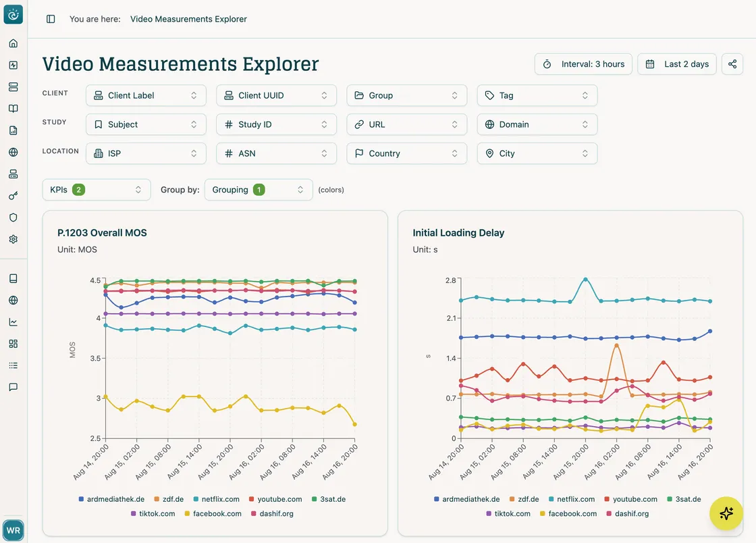Open the file report chart sidebar icon

pos(13,130)
